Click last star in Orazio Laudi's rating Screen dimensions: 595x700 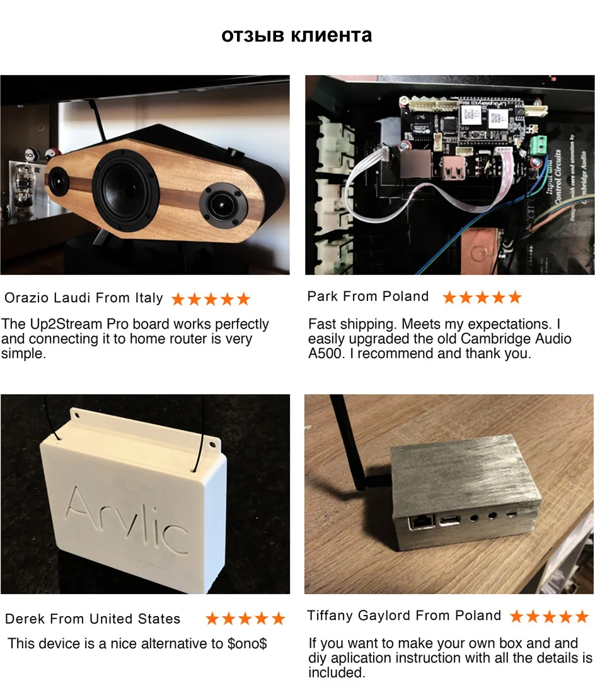243,299
